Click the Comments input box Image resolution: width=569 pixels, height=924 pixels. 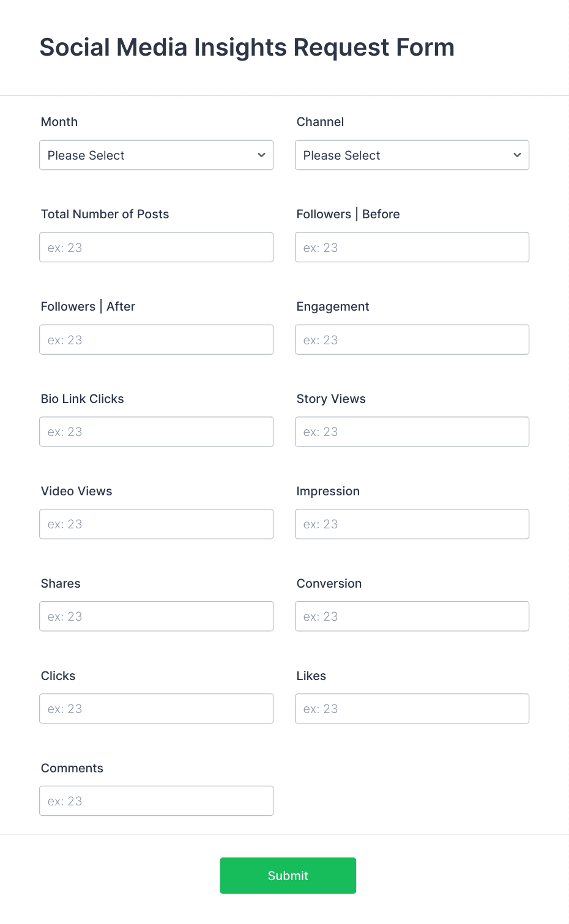tap(156, 800)
